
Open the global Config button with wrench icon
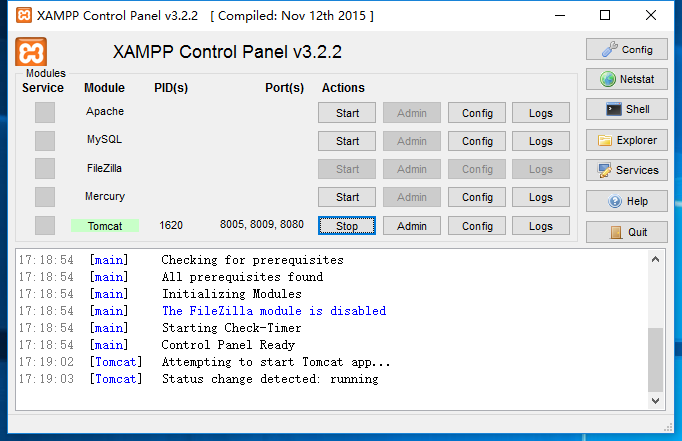pyautogui.click(x=626, y=49)
